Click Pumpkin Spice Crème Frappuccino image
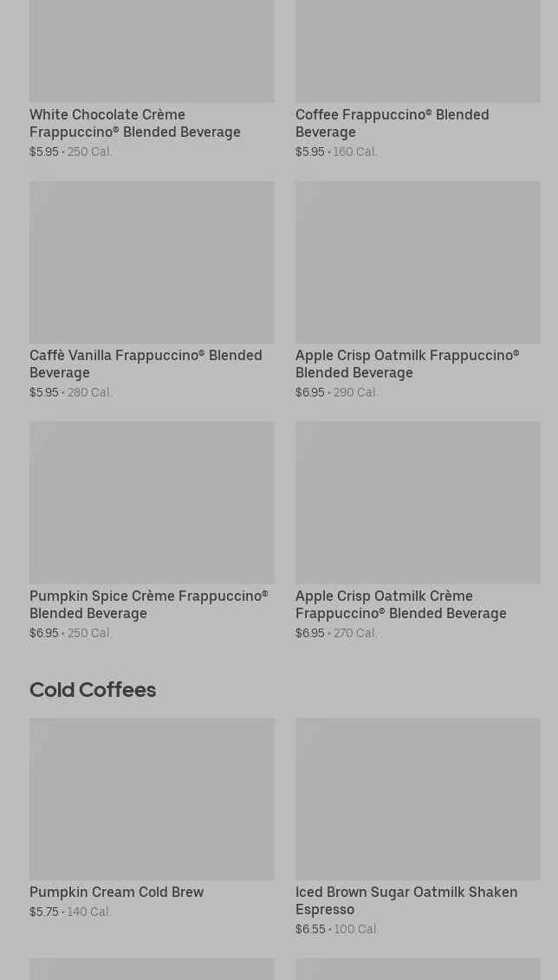 pyautogui.click(x=152, y=502)
